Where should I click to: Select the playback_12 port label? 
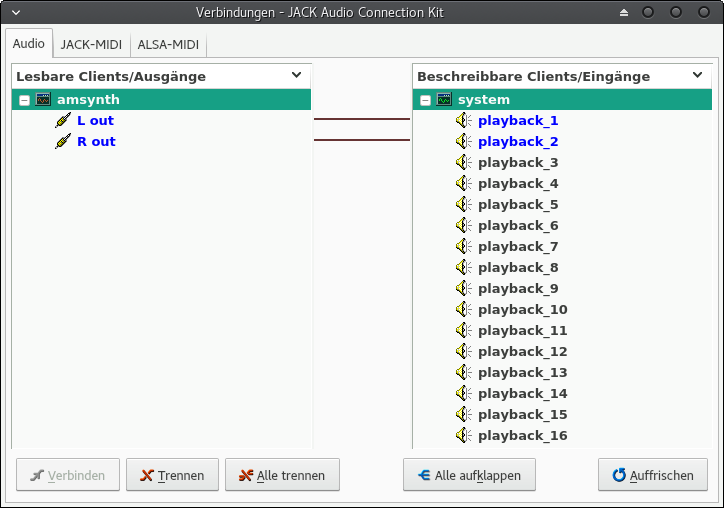coord(523,351)
